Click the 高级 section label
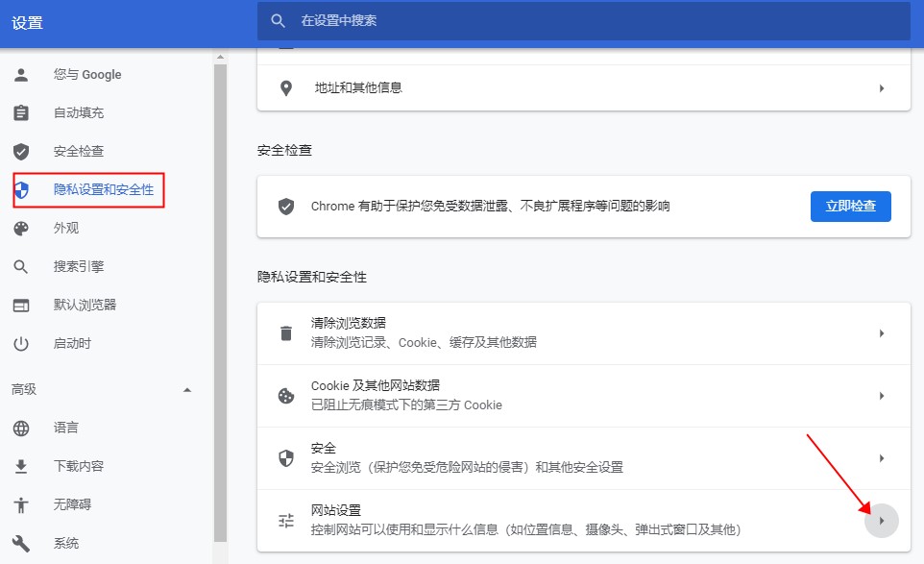The height and width of the screenshot is (564, 924). point(24,389)
